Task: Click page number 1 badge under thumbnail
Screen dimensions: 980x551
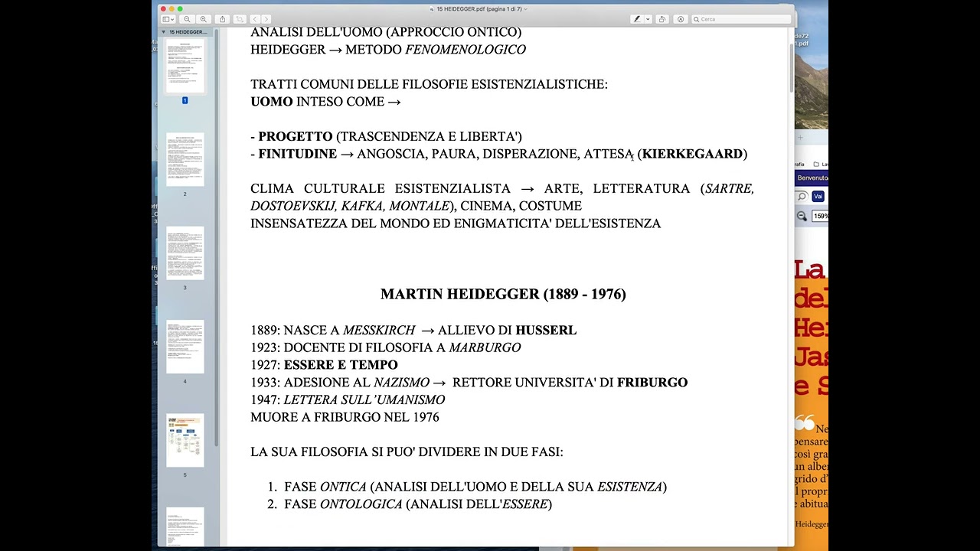Action: [x=185, y=100]
